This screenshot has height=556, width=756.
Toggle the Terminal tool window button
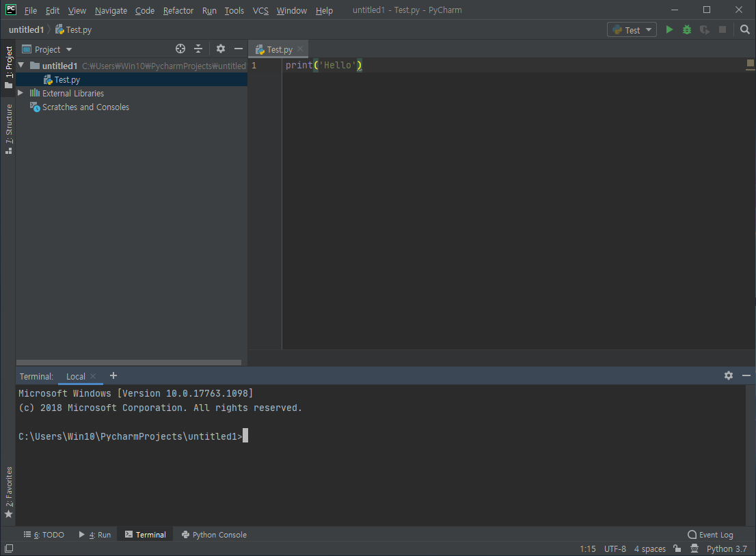145,534
